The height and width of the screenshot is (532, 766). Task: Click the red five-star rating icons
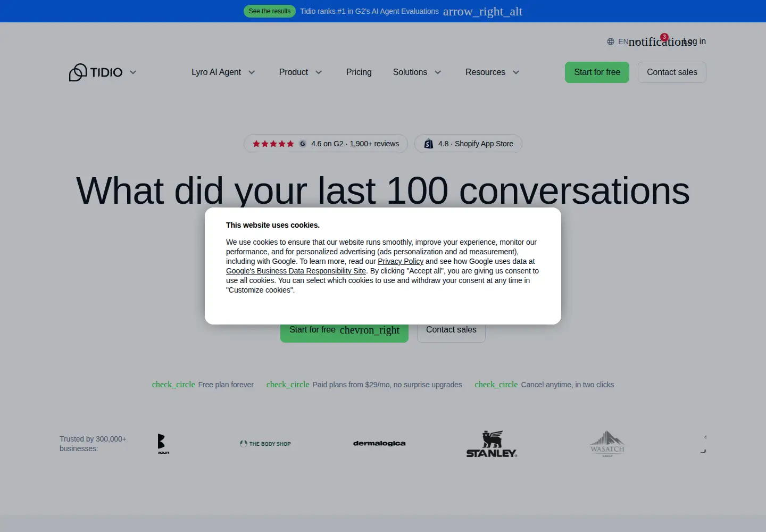click(273, 144)
